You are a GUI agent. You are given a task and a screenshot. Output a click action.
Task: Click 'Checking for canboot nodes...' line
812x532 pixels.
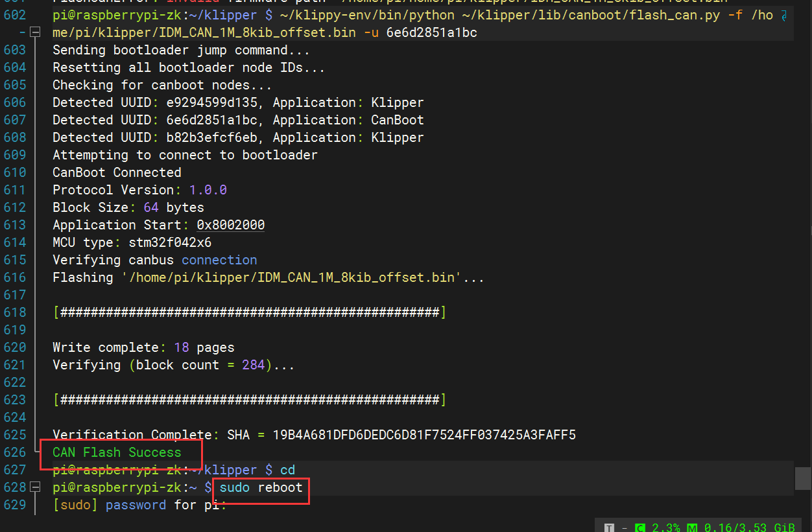[x=162, y=85]
